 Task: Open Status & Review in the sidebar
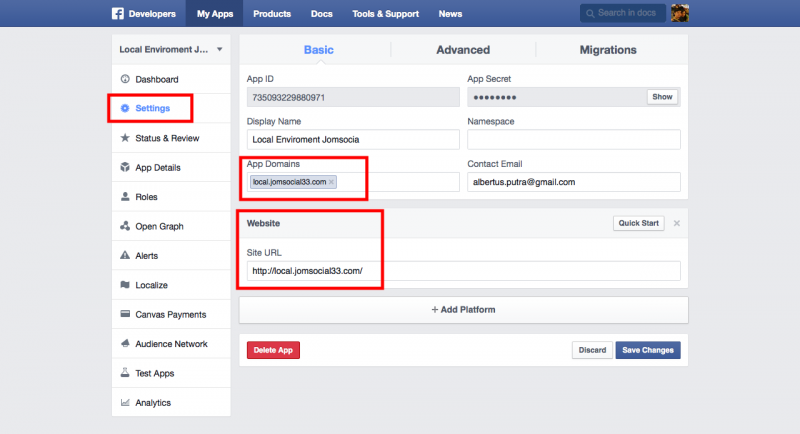(171, 138)
